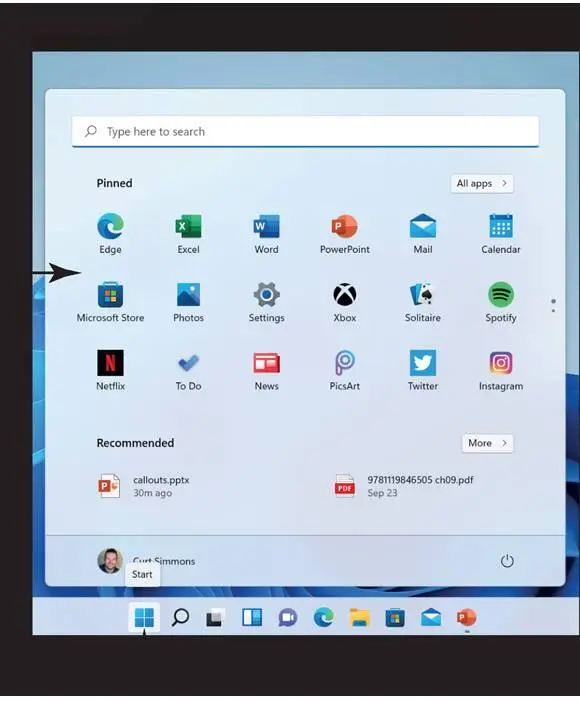Launch Spotify from the pinned grid
The image size is (580, 702).
pyautogui.click(x=501, y=302)
